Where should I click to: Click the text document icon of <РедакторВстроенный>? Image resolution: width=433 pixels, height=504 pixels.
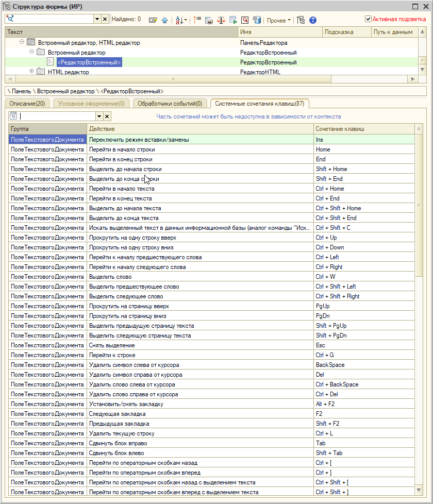click(51, 62)
